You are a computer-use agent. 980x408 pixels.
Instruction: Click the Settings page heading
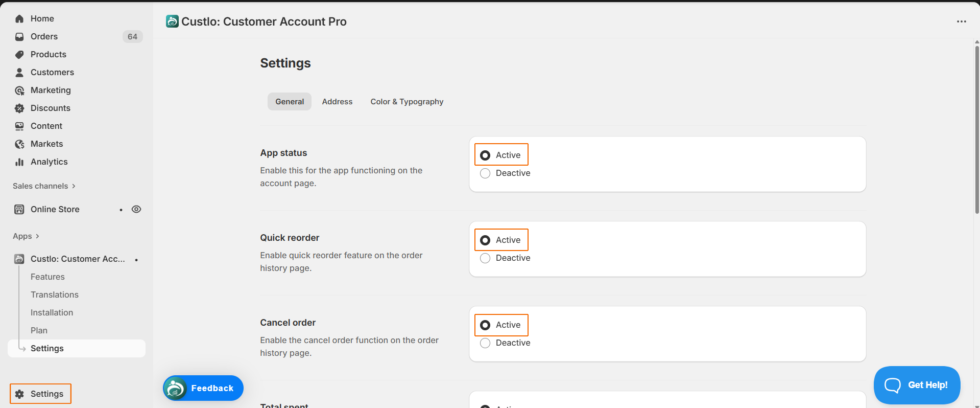(285, 63)
